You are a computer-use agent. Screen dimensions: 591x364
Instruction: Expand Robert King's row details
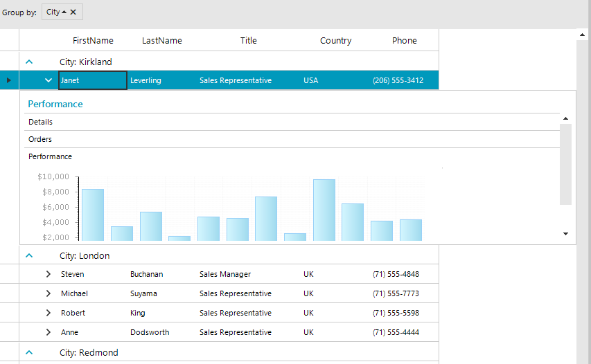(x=48, y=313)
